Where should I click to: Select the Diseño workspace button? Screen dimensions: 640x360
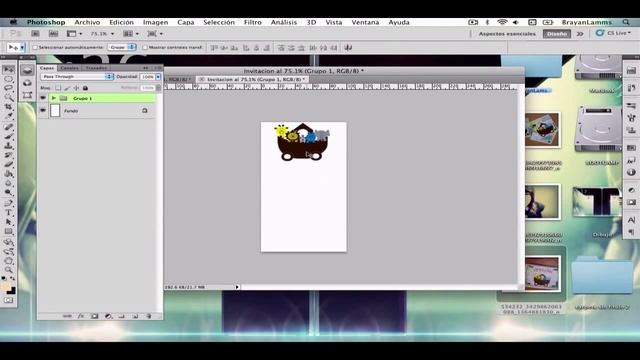coord(557,34)
